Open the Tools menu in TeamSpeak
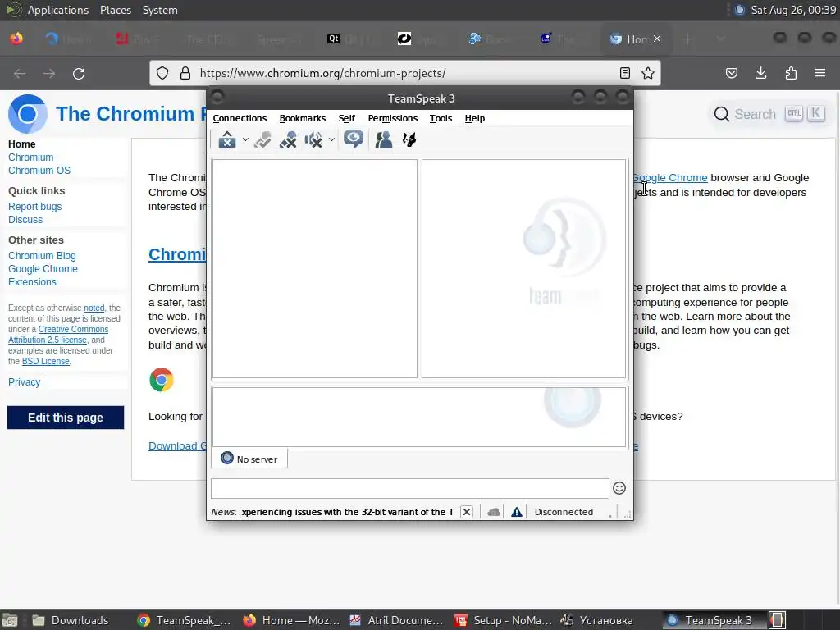Screen dimensions: 840x630 point(441,118)
